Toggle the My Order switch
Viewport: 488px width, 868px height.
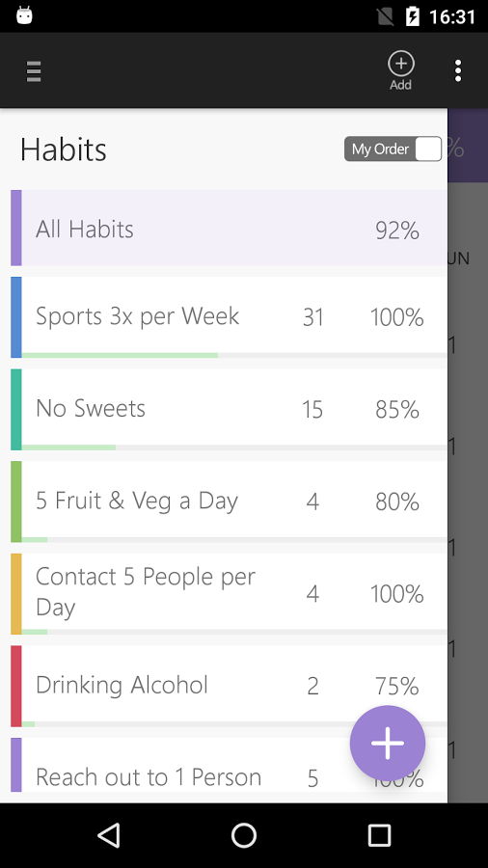click(393, 149)
